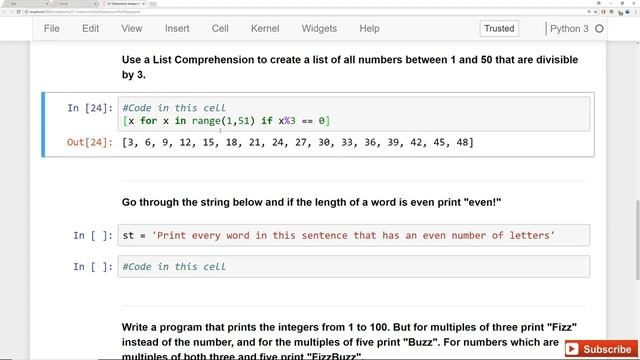The height and width of the screenshot is (360, 640).
Task: Click the Out[24] prompt label
Action: [90, 142]
